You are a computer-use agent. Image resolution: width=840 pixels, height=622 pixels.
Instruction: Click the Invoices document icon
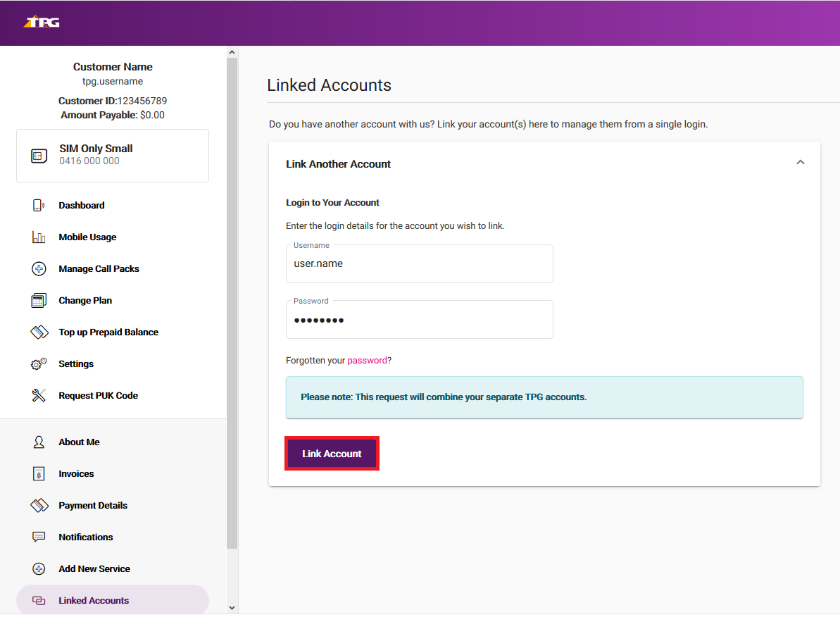coord(40,473)
